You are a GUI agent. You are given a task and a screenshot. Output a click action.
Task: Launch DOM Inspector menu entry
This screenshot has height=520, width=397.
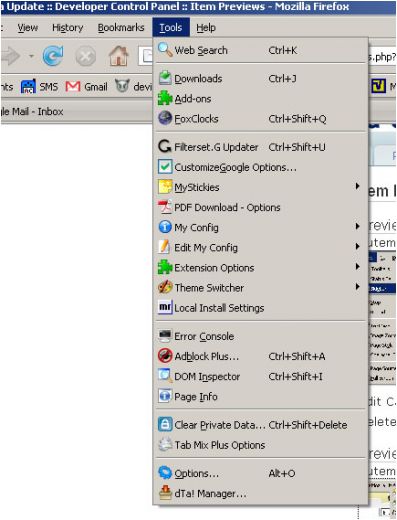[x=261, y=376]
